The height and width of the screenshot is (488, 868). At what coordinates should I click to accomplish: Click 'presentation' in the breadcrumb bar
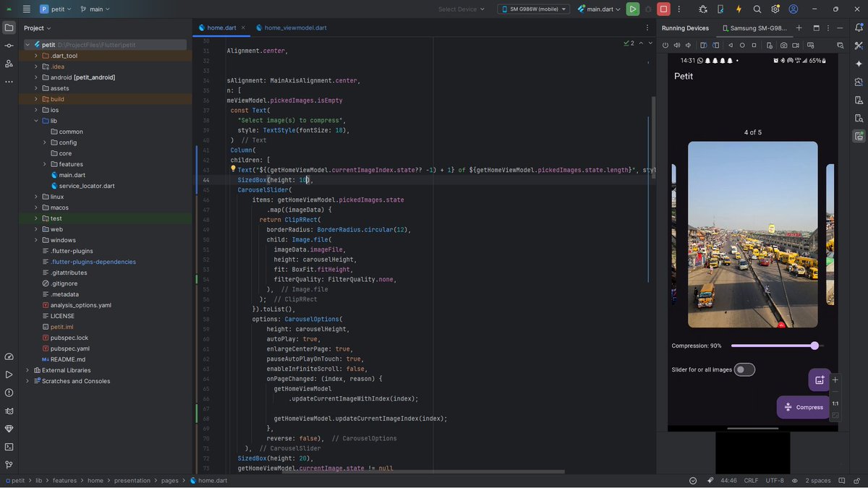tap(131, 480)
